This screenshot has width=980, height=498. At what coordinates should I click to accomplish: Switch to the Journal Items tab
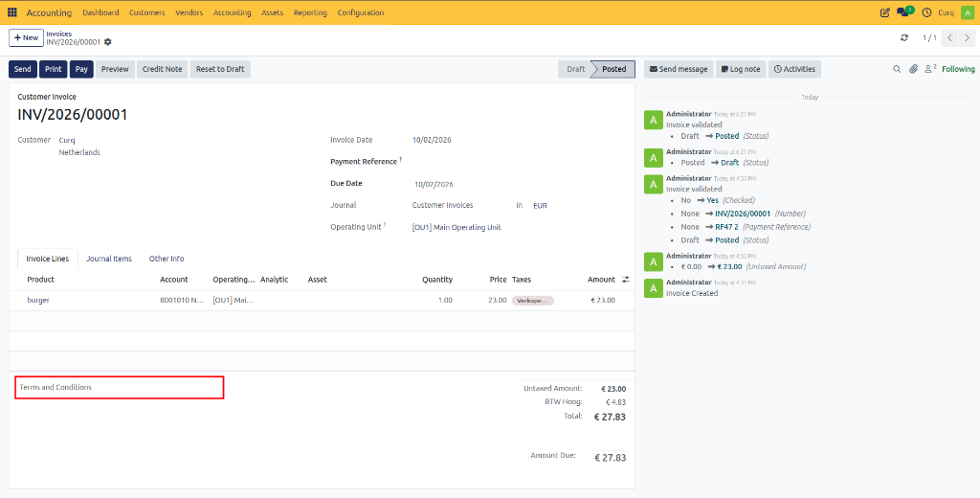pos(109,259)
